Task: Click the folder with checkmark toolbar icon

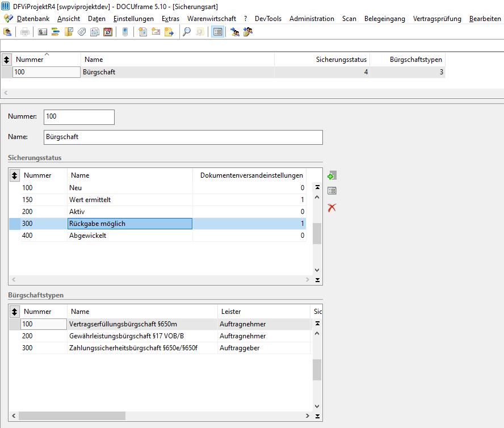Action: coord(69,32)
